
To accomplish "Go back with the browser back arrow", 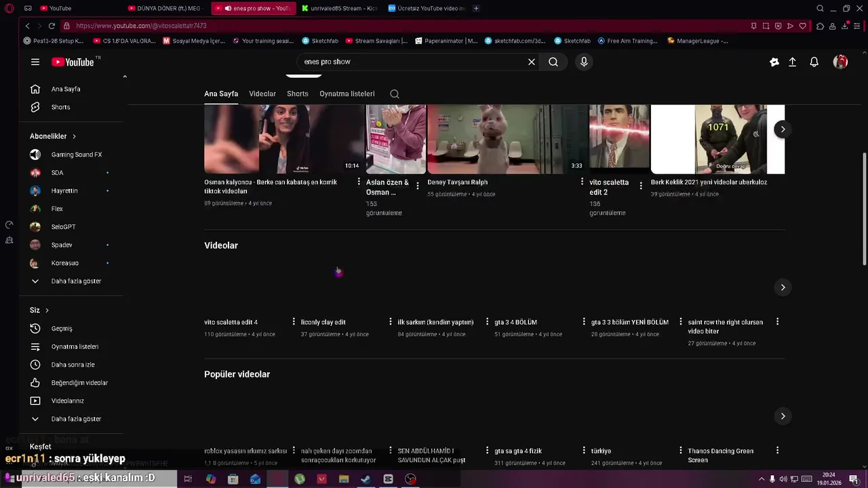I will (27, 26).
